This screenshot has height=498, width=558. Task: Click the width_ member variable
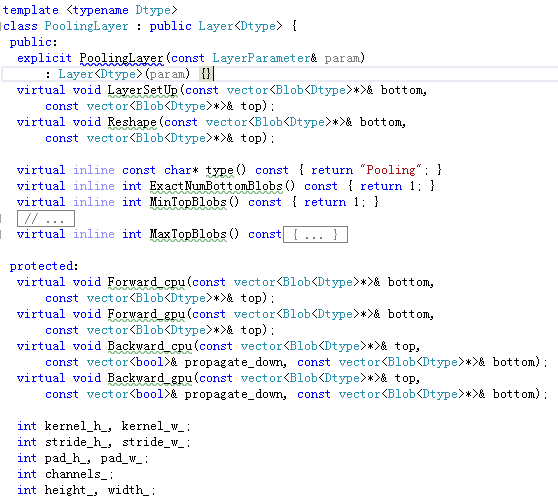[x=128, y=490]
